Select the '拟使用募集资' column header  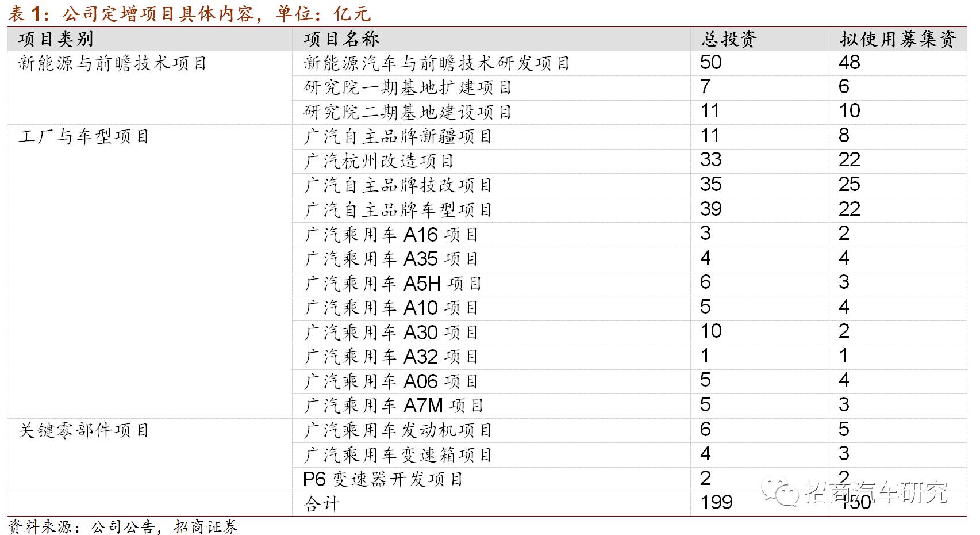coord(898,39)
